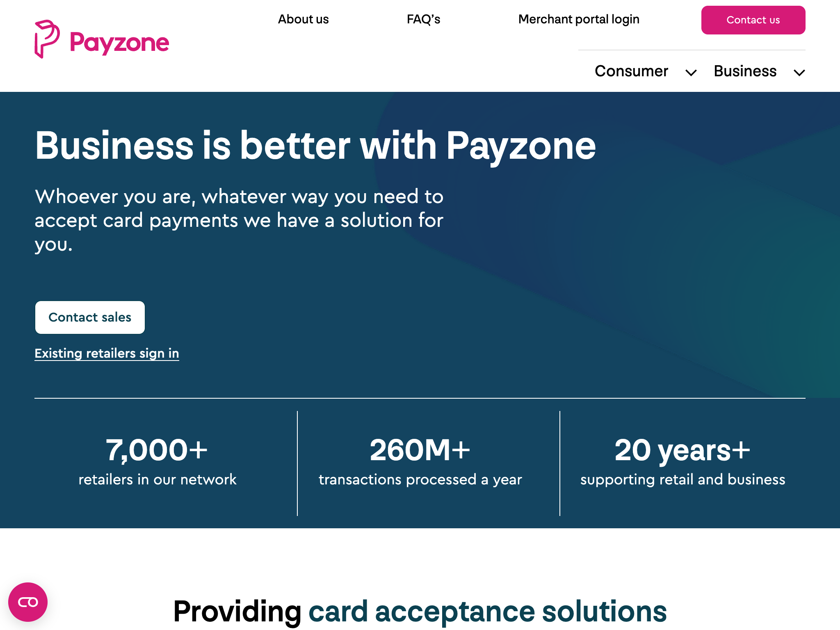Open the Business menu label
The width and height of the screenshot is (840, 630).
click(745, 71)
